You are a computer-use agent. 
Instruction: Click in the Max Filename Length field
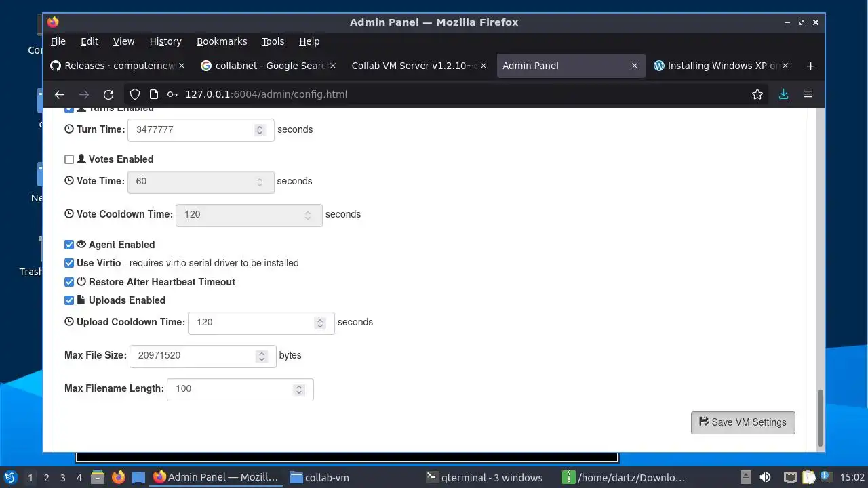pos(240,389)
